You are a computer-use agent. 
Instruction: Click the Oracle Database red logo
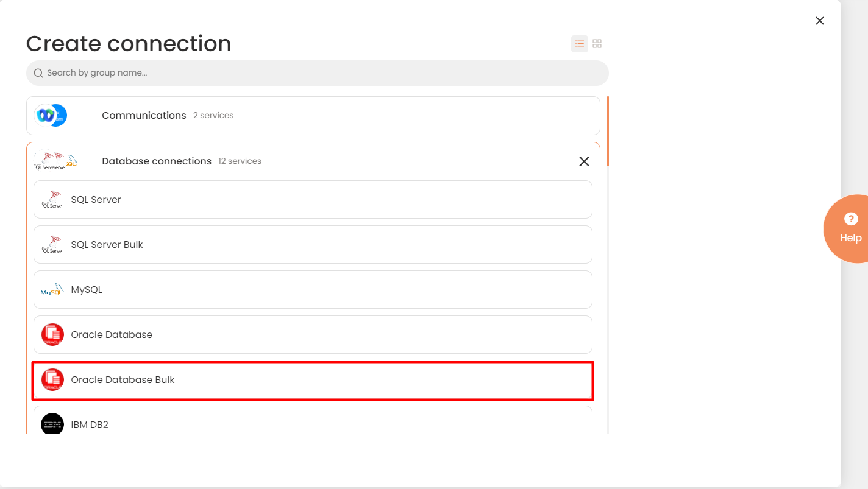pyautogui.click(x=52, y=335)
